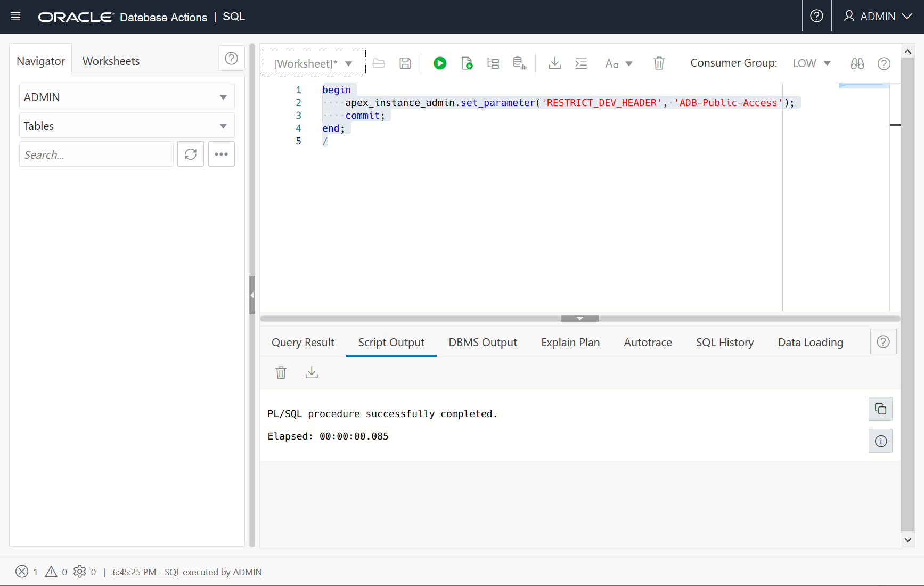Show the Explain Plan diagram

coord(493,63)
